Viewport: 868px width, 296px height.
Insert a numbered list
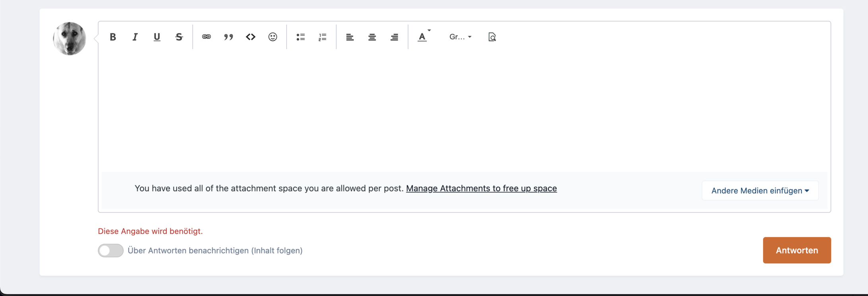pos(323,37)
